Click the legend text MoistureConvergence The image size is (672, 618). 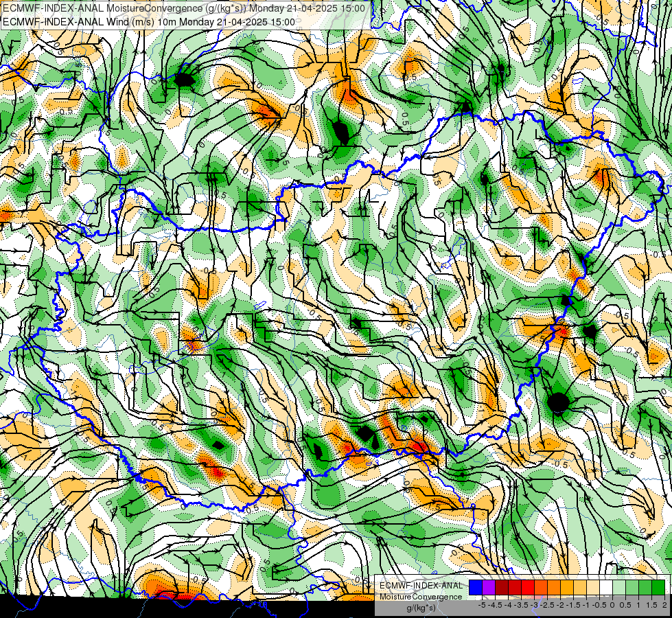coord(421,597)
